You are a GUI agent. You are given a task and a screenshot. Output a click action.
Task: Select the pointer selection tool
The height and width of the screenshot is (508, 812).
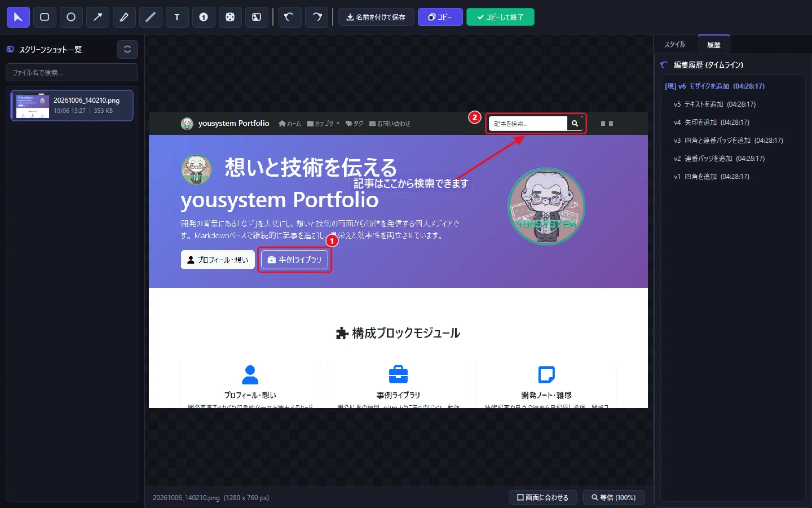pos(18,17)
